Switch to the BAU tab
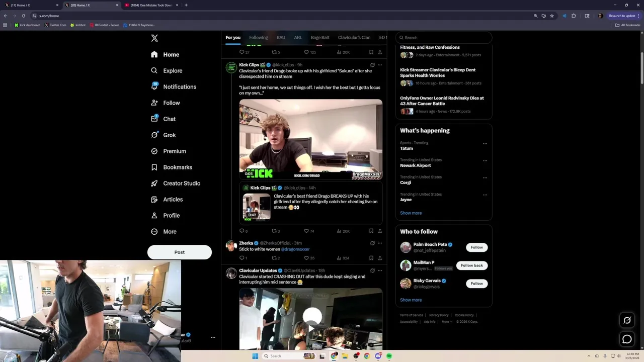 281,37
